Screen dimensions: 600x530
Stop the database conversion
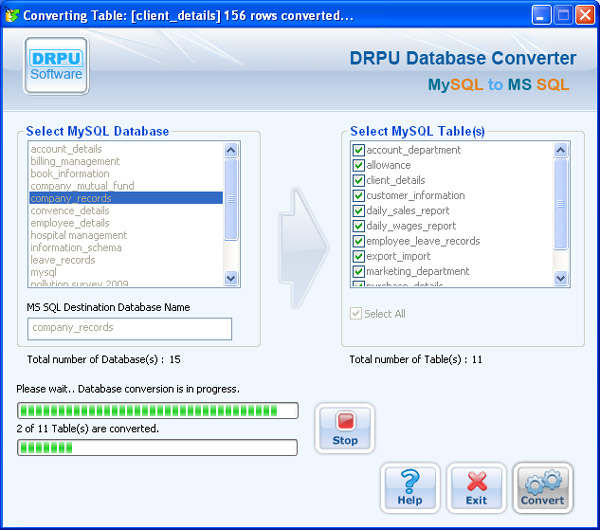tap(345, 428)
